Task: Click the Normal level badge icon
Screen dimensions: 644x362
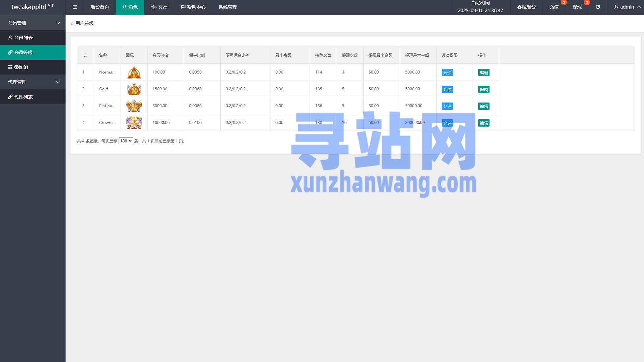Action: (134, 72)
